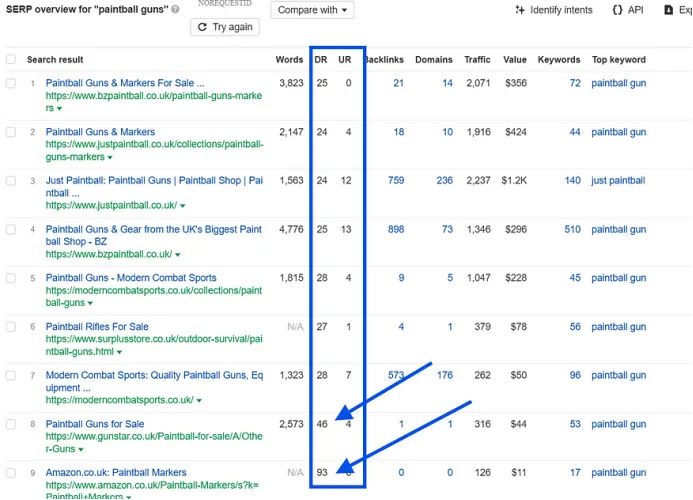693x500 pixels.
Task: Check the box for result 3 Just Paintball
Action: 11,180
